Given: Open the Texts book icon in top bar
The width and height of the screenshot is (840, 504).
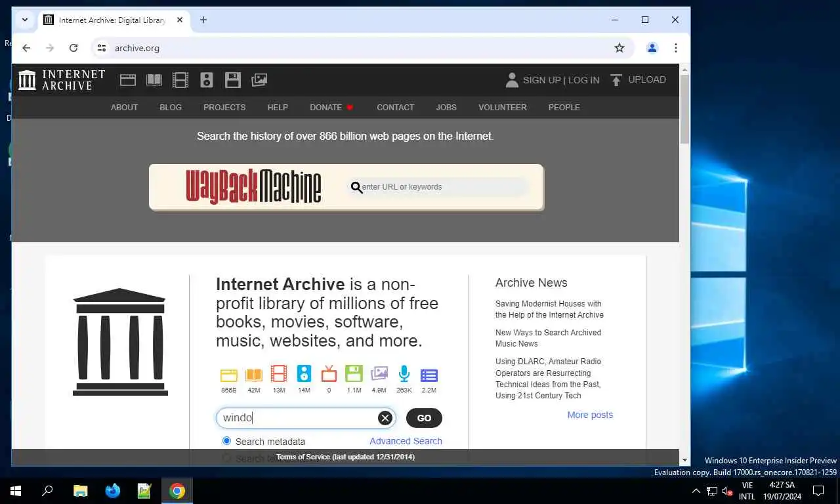Looking at the screenshot, I should pyautogui.click(x=154, y=80).
